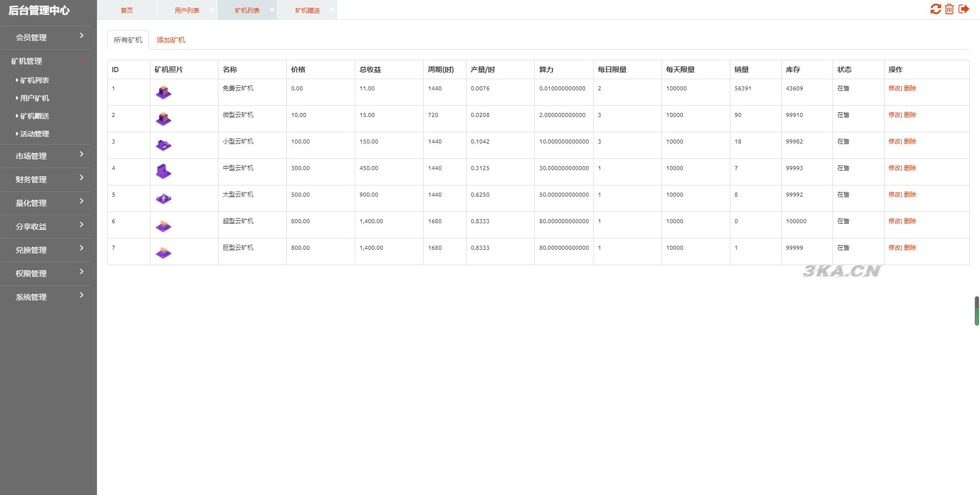
Task: Open 用户矿机 in the sidebar
Action: [35, 98]
